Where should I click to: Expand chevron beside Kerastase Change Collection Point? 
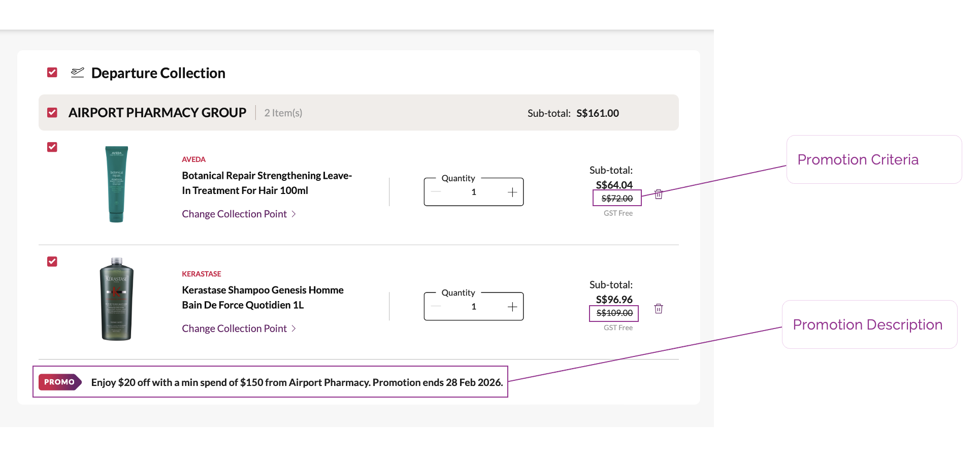(x=293, y=329)
